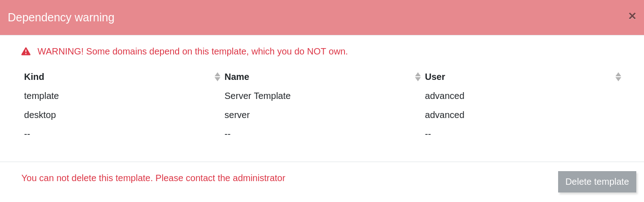Sort table by Kind column arrows
The width and height of the screenshot is (644, 202).
tap(217, 77)
